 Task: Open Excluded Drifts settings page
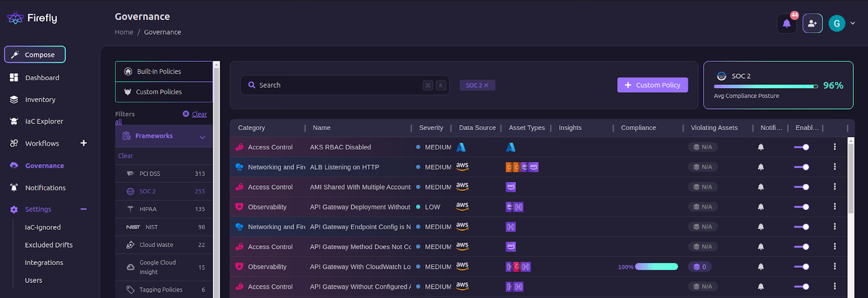tap(49, 245)
